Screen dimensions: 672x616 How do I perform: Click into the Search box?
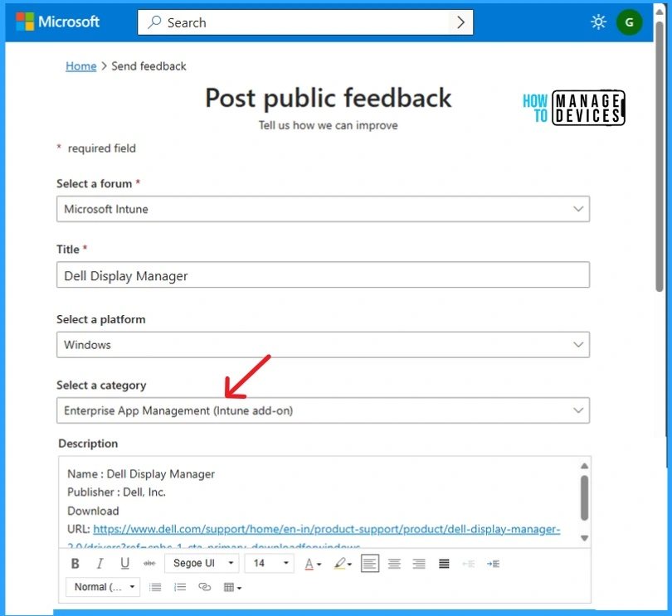(305, 22)
